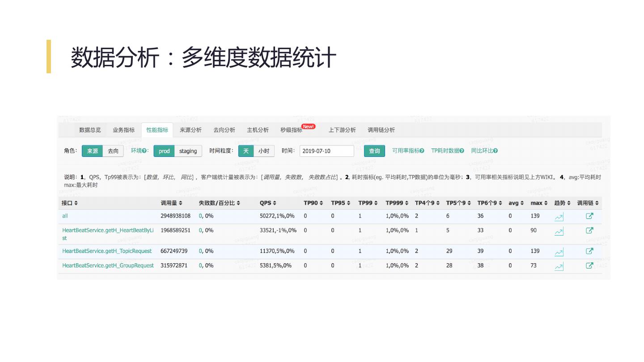This screenshot has height=362, width=644.
Task: Click help icon next to 同比环比
Action: (x=496, y=151)
